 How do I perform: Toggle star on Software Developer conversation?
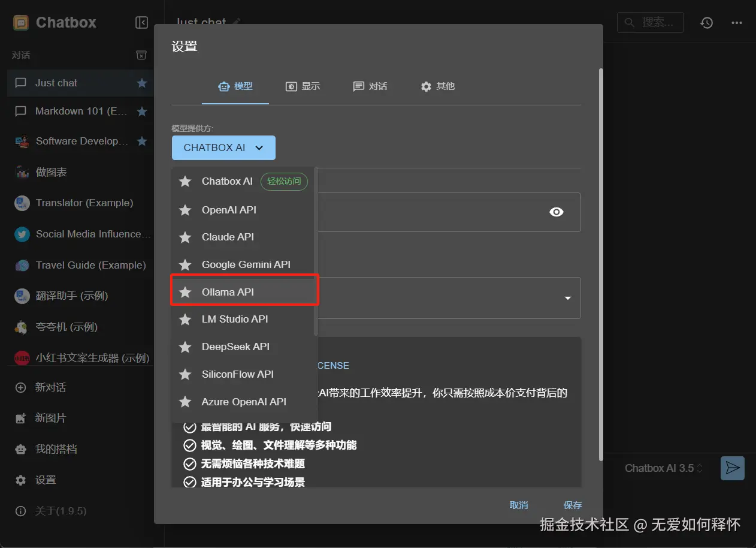[x=142, y=141]
